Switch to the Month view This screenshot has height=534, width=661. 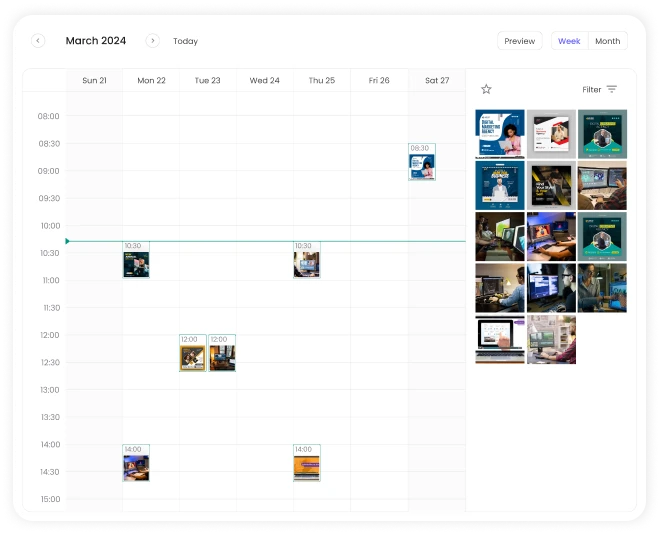(607, 41)
